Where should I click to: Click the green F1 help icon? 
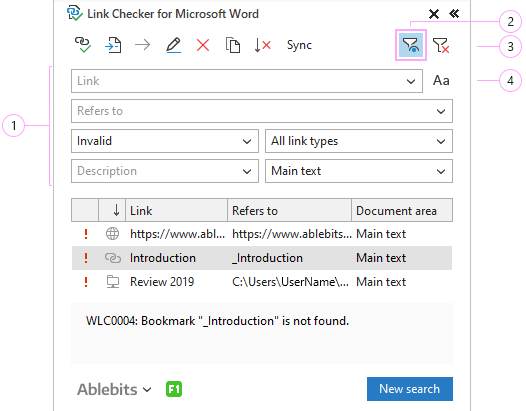coord(174,389)
